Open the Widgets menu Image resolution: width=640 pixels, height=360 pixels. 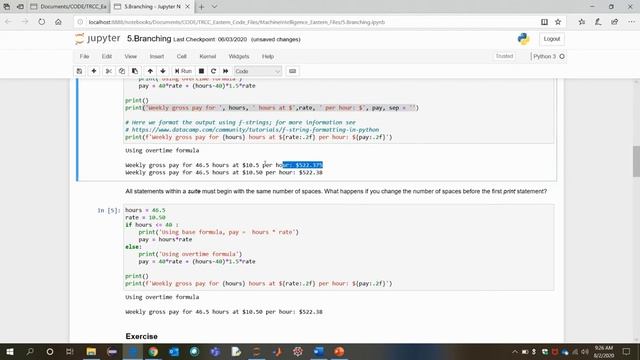coord(239,56)
